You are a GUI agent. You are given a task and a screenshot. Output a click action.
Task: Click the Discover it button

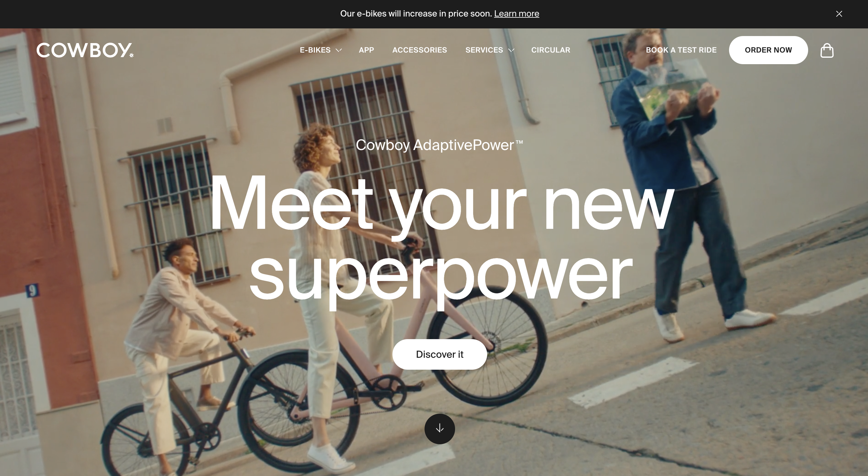point(439,354)
